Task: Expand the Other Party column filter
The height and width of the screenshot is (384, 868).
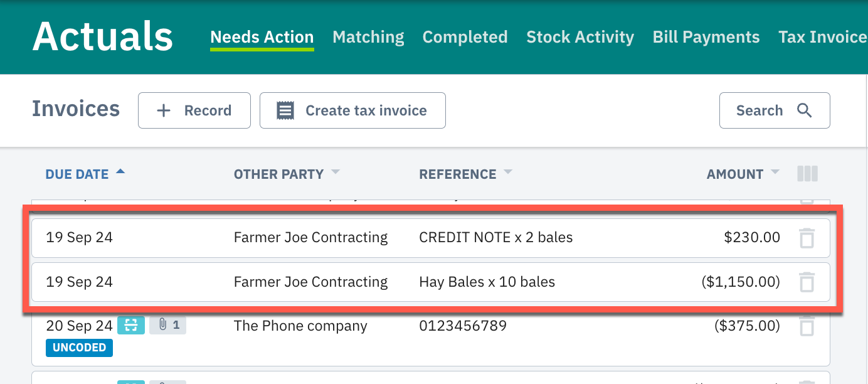Action: click(336, 172)
